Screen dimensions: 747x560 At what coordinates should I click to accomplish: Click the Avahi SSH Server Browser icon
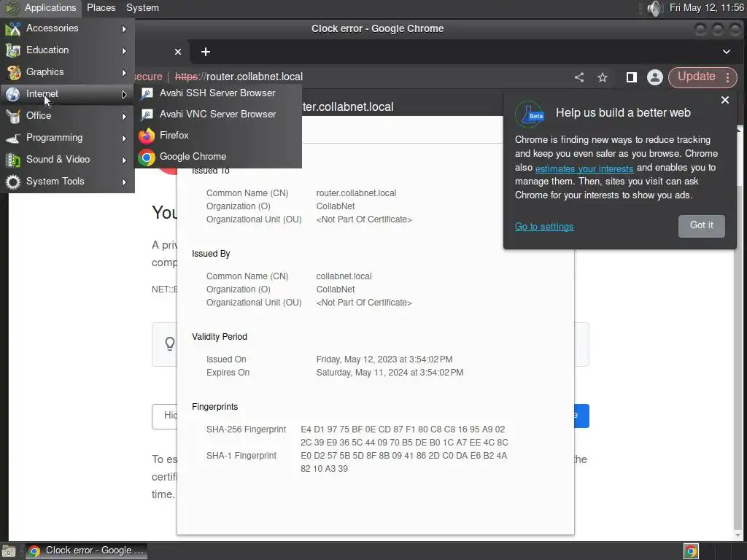(x=147, y=94)
